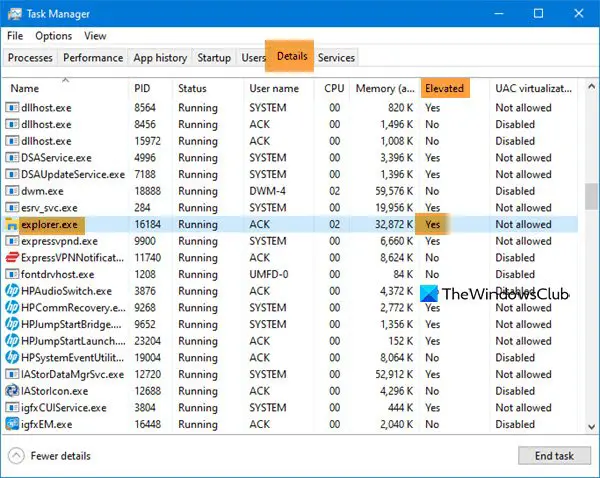The height and width of the screenshot is (478, 600).
Task: Click the HP logo for HPCommRecovery
Action: coord(12,308)
